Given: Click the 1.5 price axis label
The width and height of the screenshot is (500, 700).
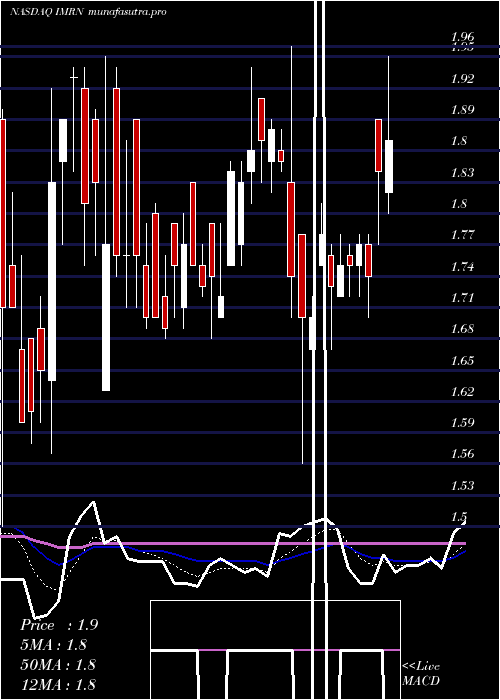Looking at the screenshot, I should pyautogui.click(x=459, y=517).
